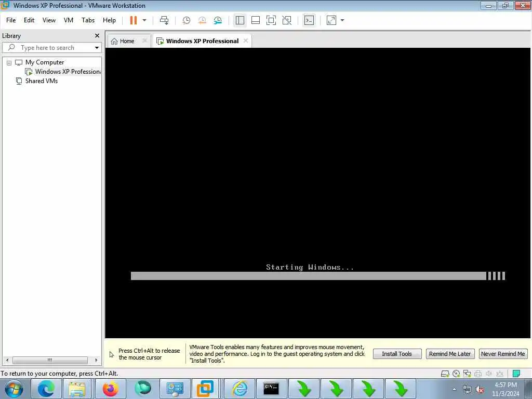Viewport: 532px width, 399px height.
Task: Click the hard disk status icon
Action: (445, 374)
